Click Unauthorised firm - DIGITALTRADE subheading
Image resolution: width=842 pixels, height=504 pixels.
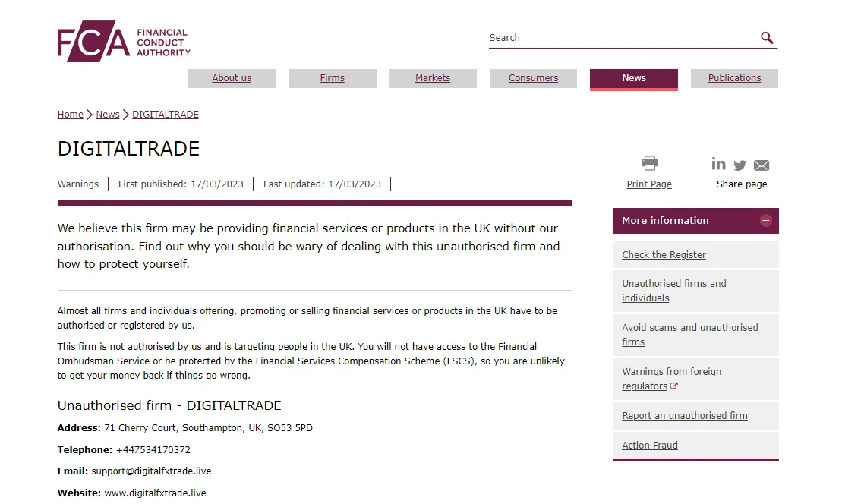click(169, 405)
